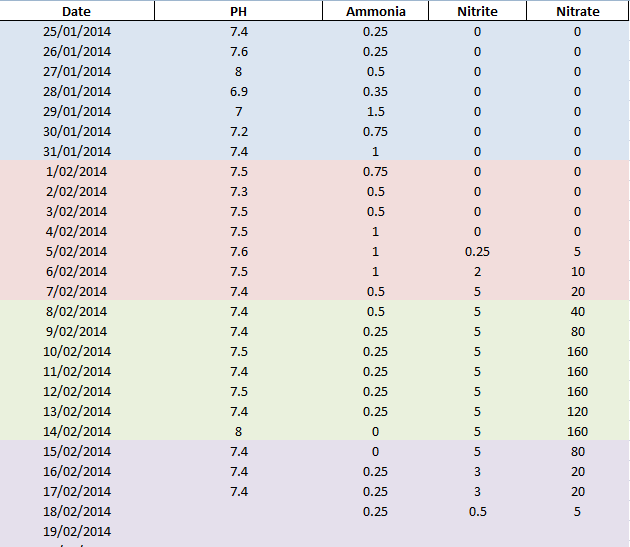Click the date cell 27/01/2014
This screenshot has width=630, height=547.
pos(77,72)
